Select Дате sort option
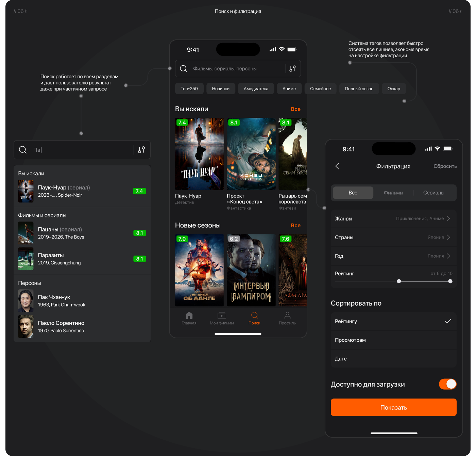This screenshot has width=476, height=456. click(393, 359)
